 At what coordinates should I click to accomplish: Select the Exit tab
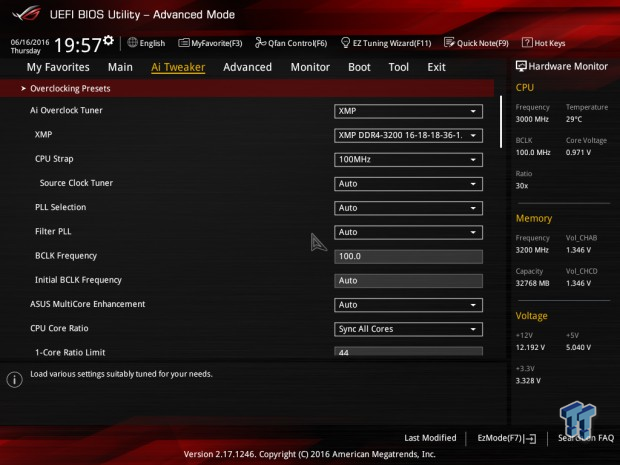click(436, 67)
